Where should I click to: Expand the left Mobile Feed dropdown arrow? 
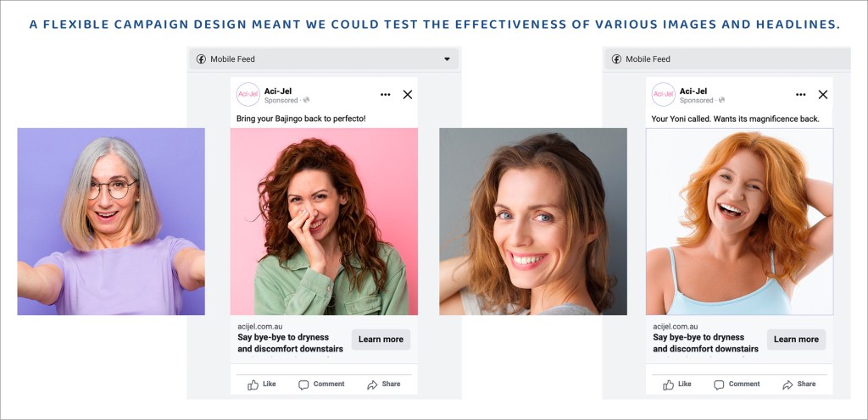pyautogui.click(x=447, y=59)
